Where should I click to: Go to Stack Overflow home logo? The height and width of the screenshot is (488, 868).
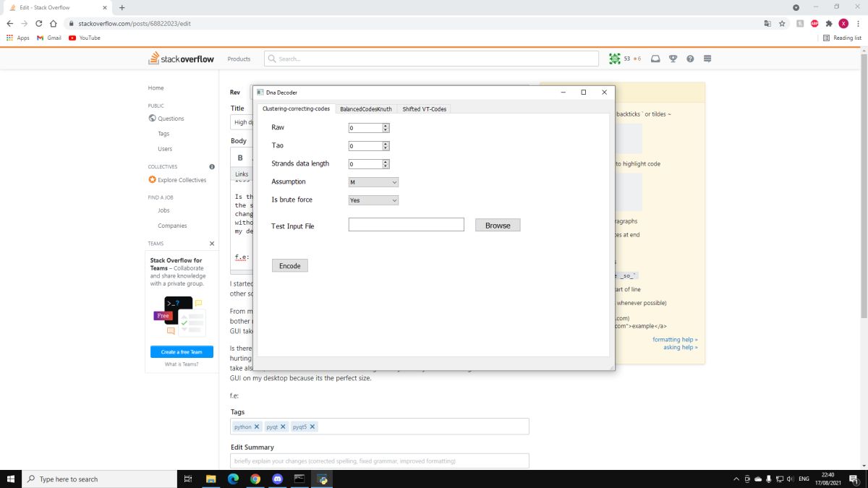point(182,59)
